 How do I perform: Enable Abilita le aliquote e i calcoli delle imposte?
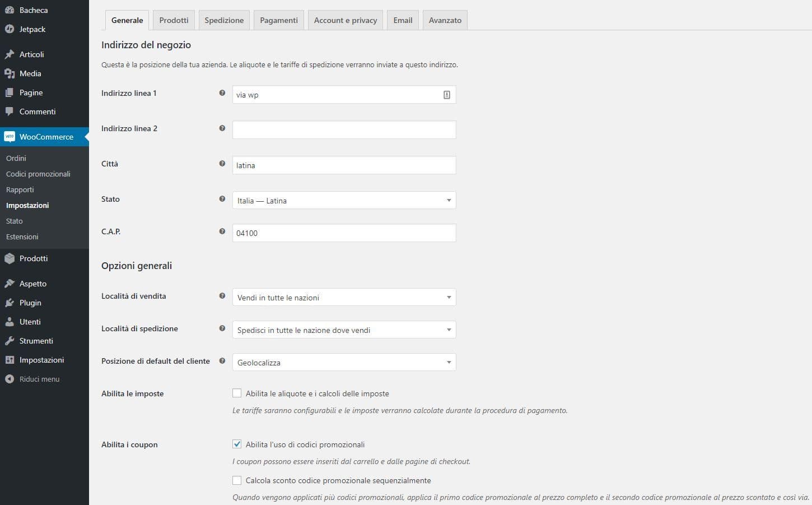pyautogui.click(x=237, y=393)
